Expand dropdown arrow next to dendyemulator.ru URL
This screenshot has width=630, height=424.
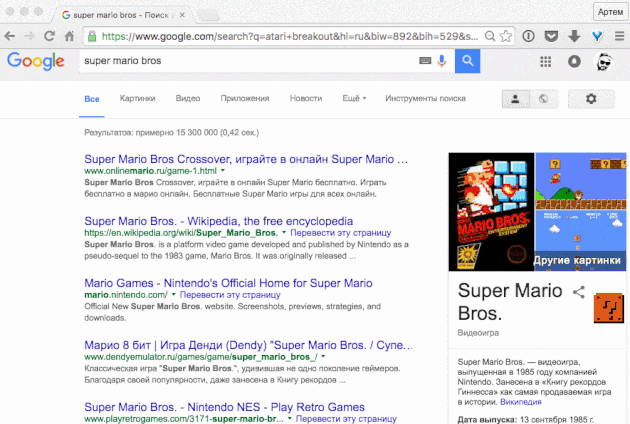point(323,356)
